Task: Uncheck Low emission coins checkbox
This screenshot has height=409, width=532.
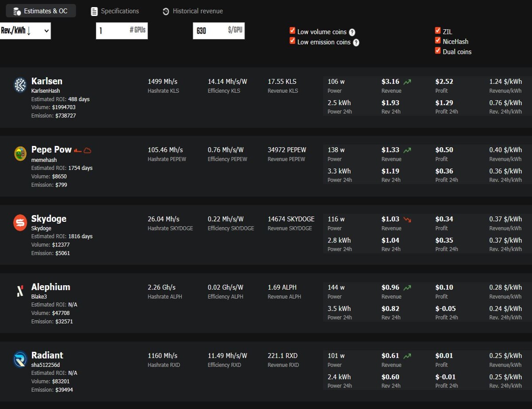Action: click(292, 41)
